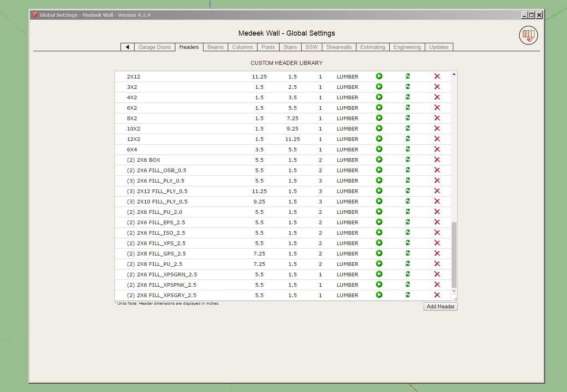Click refresh icon for (2) 2X8 FILL_GPS_2.5

(x=408, y=253)
